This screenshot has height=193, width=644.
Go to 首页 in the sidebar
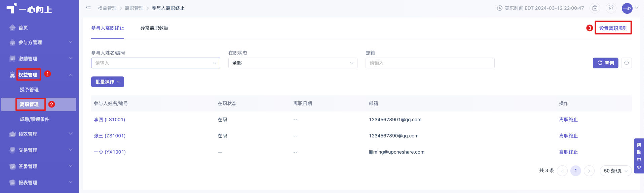[x=23, y=28]
